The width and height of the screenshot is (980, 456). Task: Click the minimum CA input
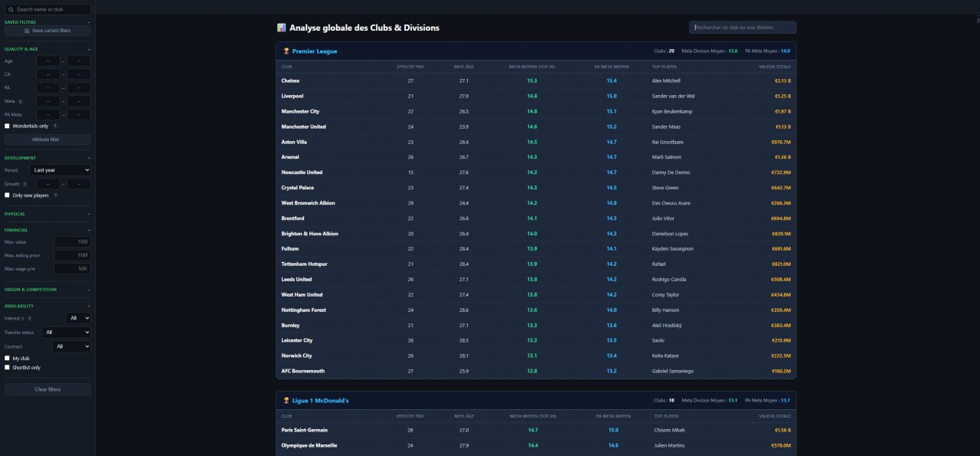[x=49, y=74]
